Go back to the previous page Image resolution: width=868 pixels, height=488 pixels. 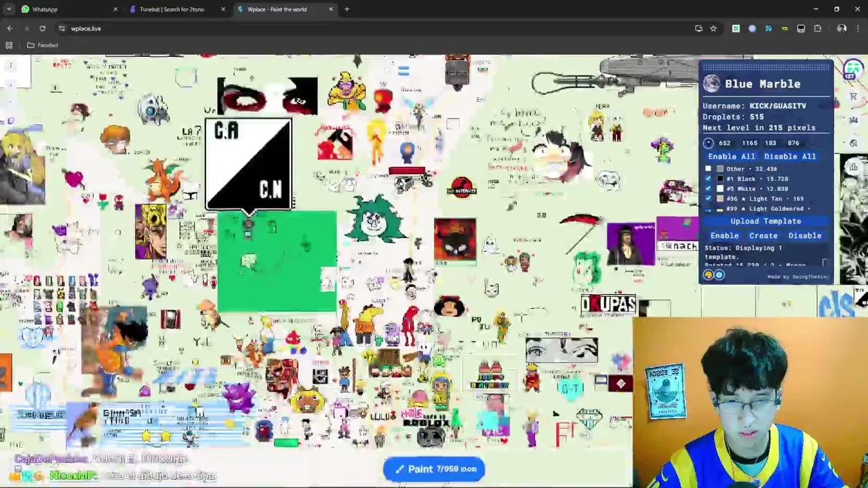click(x=9, y=28)
